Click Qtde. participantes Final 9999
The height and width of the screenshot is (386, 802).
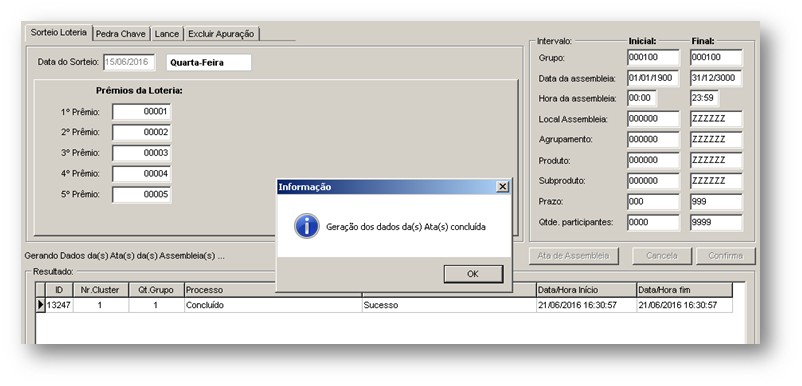pyautogui.click(x=716, y=222)
